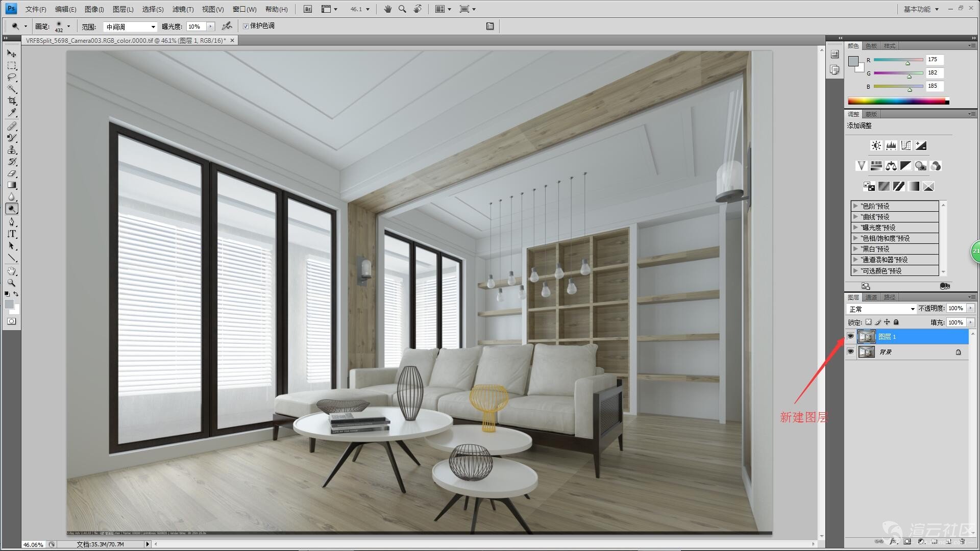Select the Magic Wand tool
The height and width of the screenshot is (551, 980).
[x=12, y=89]
